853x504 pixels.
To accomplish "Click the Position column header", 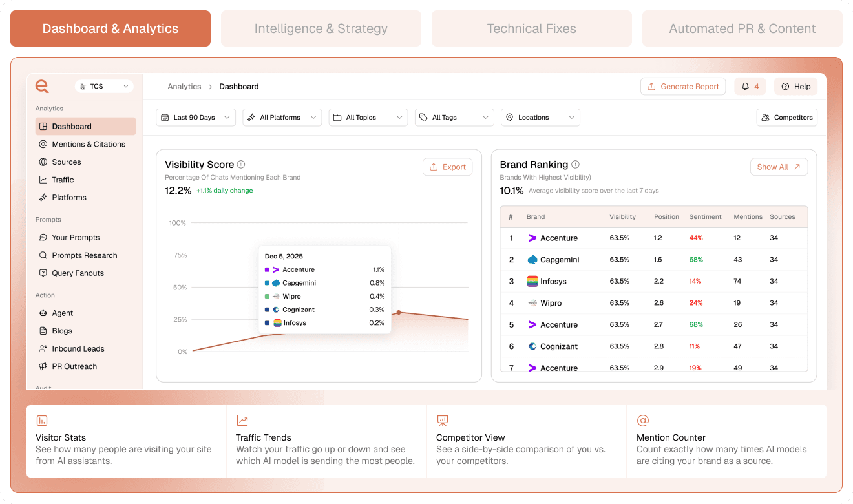I will pos(666,217).
